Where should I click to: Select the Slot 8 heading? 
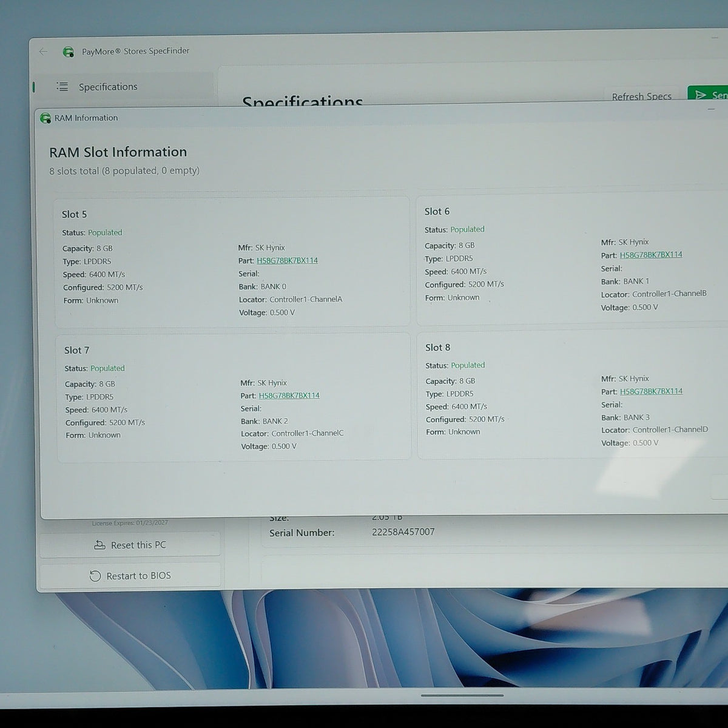tap(437, 348)
